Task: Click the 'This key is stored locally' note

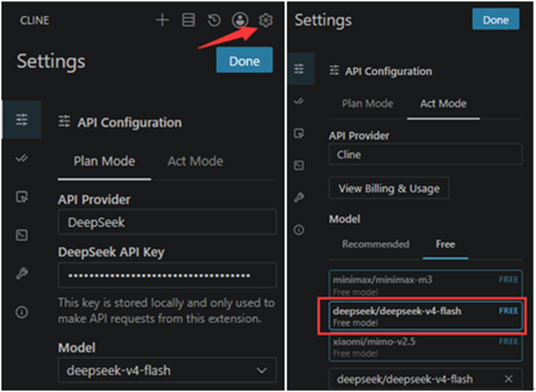Action: [166, 311]
